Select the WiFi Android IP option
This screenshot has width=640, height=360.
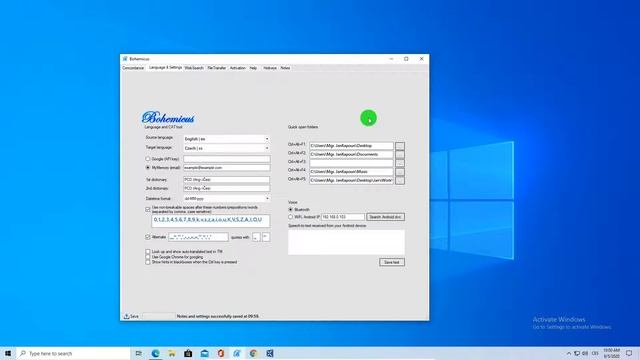[291, 217]
